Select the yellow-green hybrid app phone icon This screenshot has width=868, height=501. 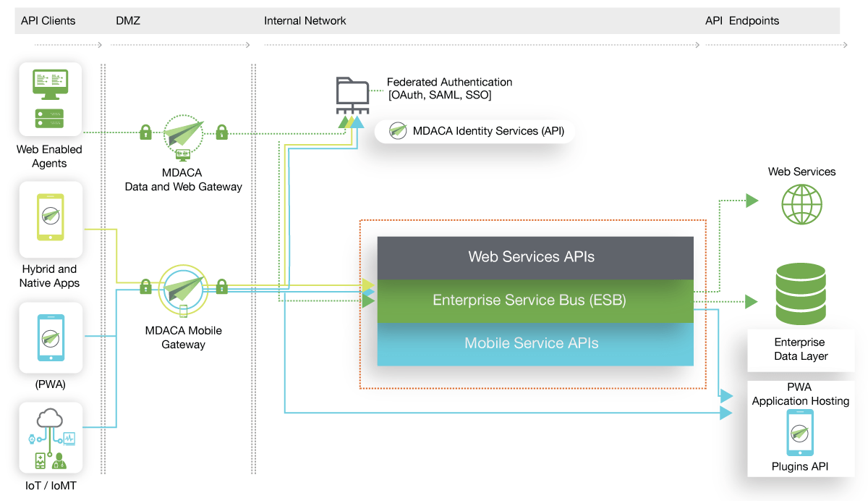click(x=51, y=216)
